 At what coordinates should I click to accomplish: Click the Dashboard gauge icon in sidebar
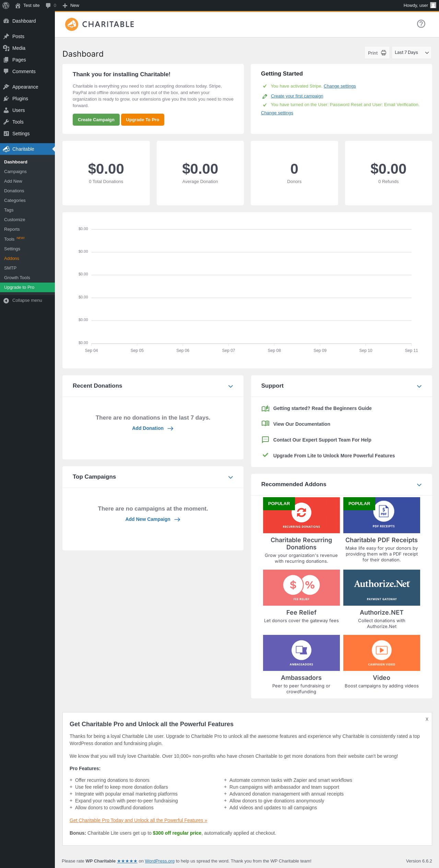pyautogui.click(x=6, y=21)
